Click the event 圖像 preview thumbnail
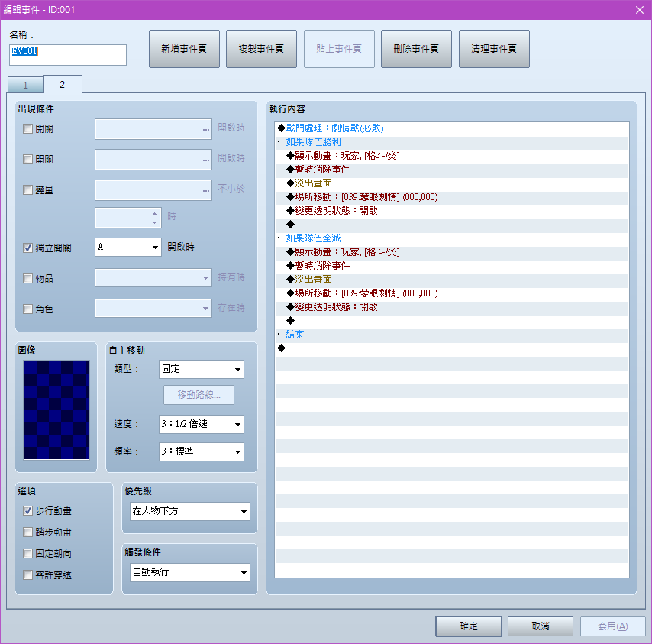 click(56, 410)
